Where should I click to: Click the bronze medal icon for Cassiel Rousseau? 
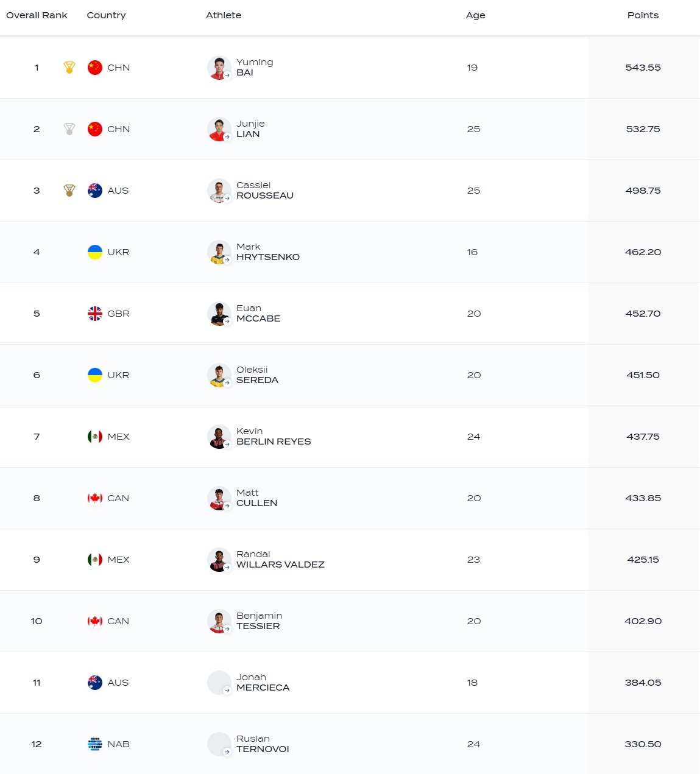coord(69,191)
